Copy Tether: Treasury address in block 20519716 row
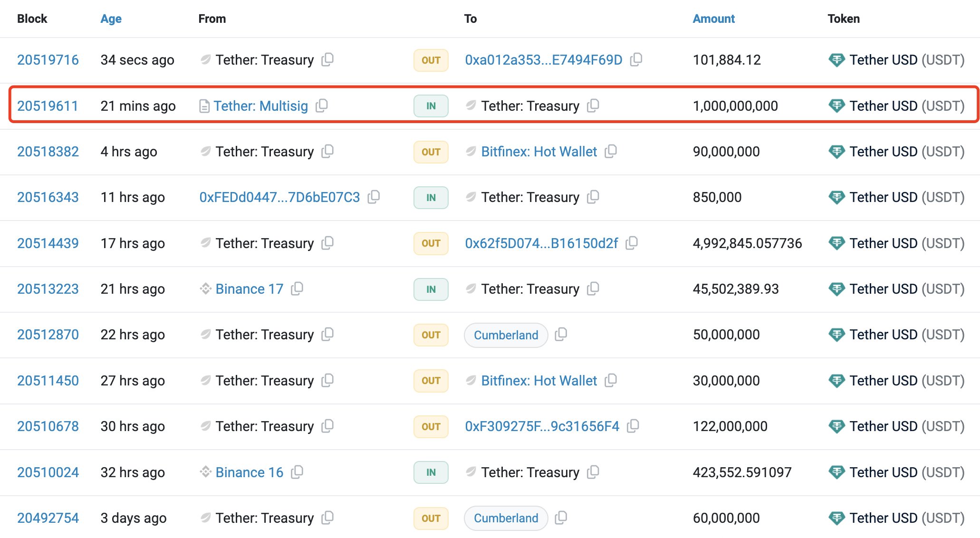This screenshot has height=538, width=980. [327, 59]
